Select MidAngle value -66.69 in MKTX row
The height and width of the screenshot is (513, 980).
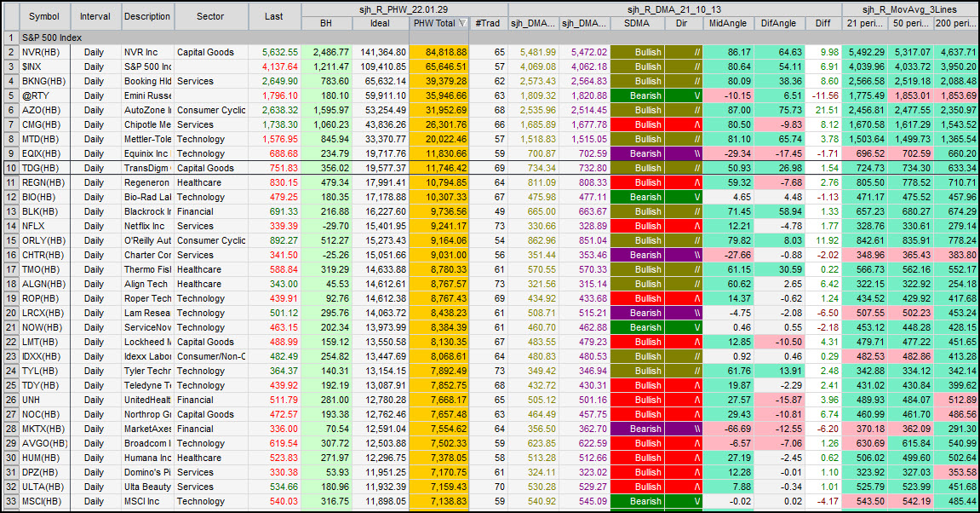728,429
